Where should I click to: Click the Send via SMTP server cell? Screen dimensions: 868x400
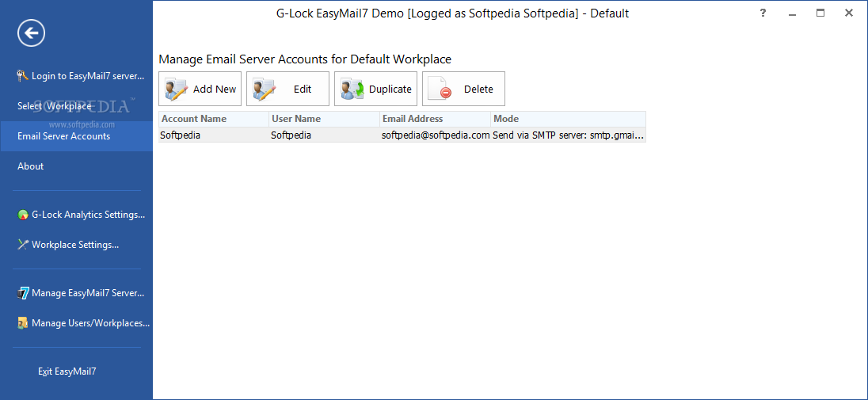coord(569,135)
